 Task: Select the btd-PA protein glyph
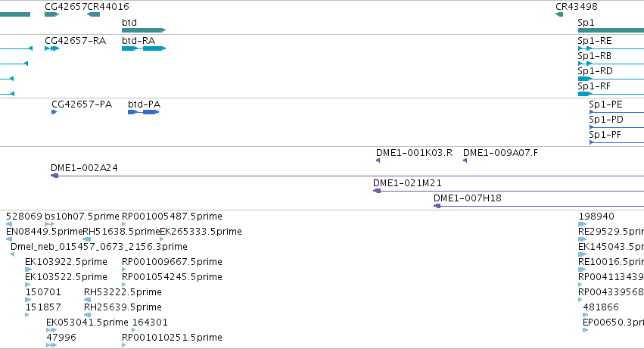[143, 112]
